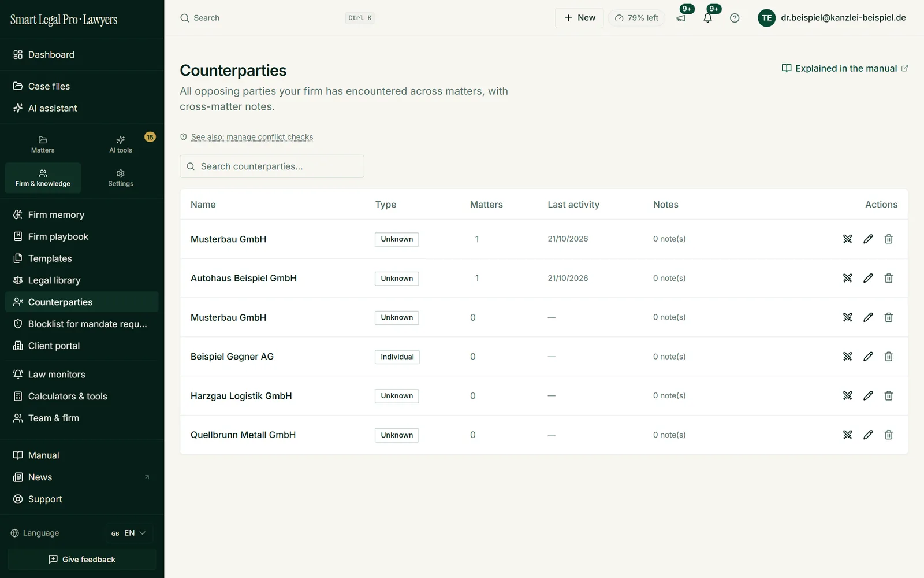Delete the Beispiel Gegner AG row

889,357
